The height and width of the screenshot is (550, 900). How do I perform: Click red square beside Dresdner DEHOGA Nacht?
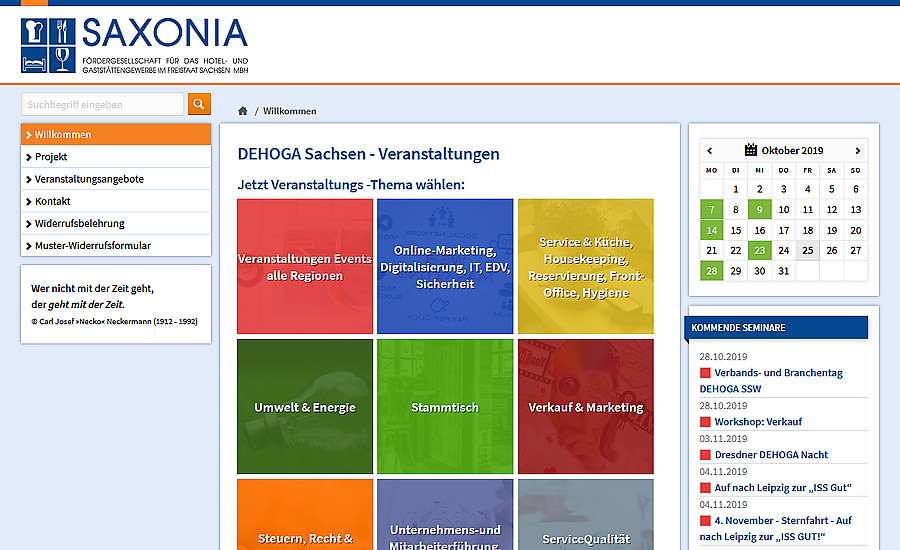coord(705,455)
